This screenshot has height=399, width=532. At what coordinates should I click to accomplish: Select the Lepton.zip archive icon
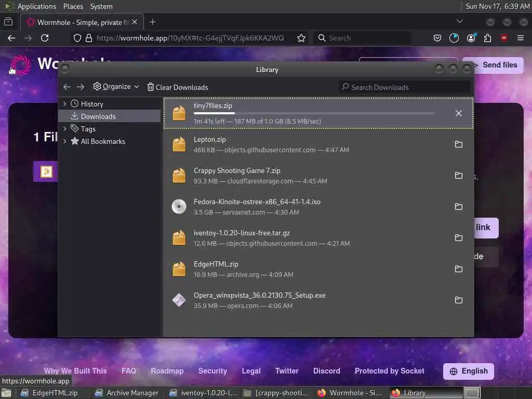[179, 144]
